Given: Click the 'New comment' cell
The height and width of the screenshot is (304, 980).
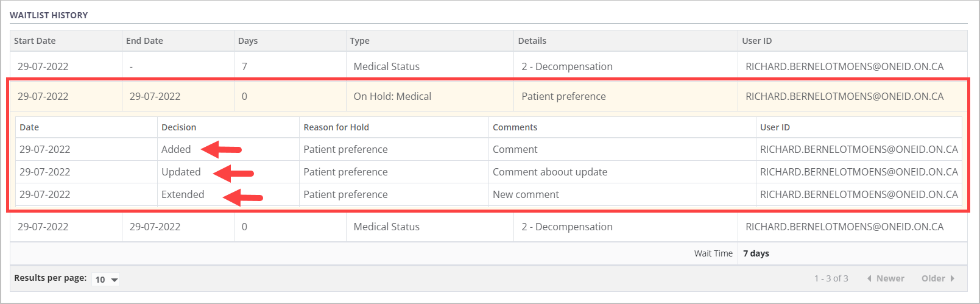Looking at the screenshot, I should [x=526, y=194].
